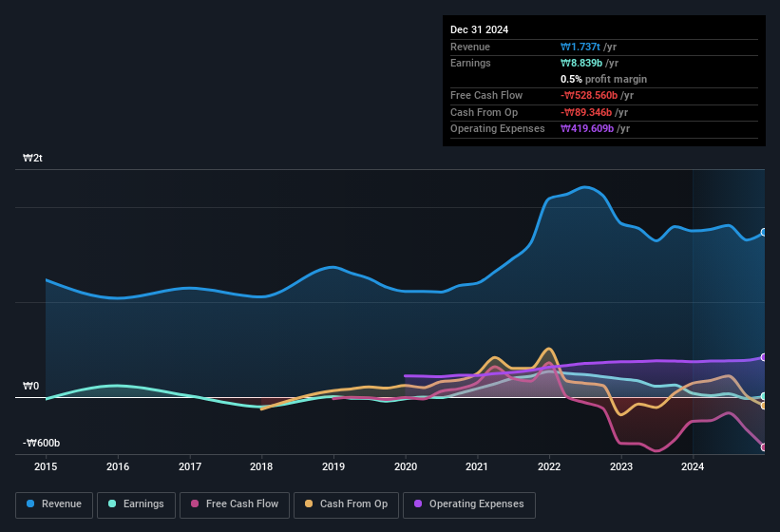Click the -₩600b y-axis label

click(41, 444)
